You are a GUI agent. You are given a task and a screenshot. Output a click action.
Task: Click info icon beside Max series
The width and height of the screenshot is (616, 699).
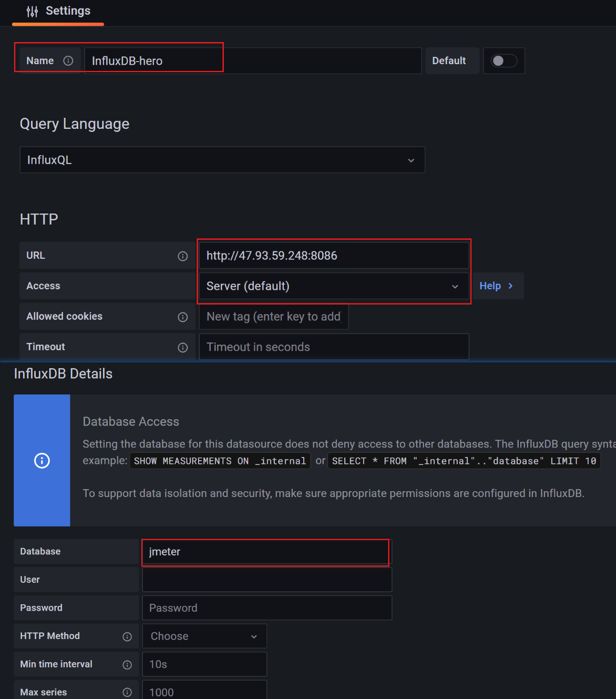127,693
